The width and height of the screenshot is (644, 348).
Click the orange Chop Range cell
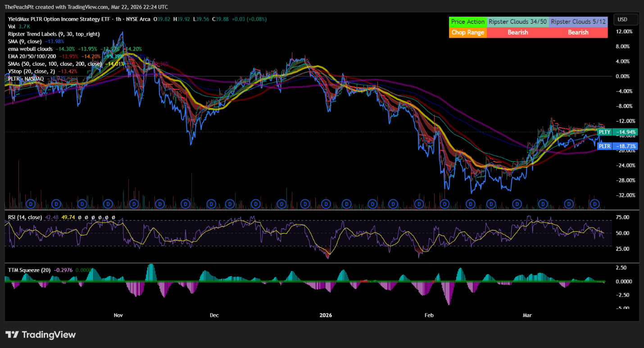pyautogui.click(x=468, y=32)
